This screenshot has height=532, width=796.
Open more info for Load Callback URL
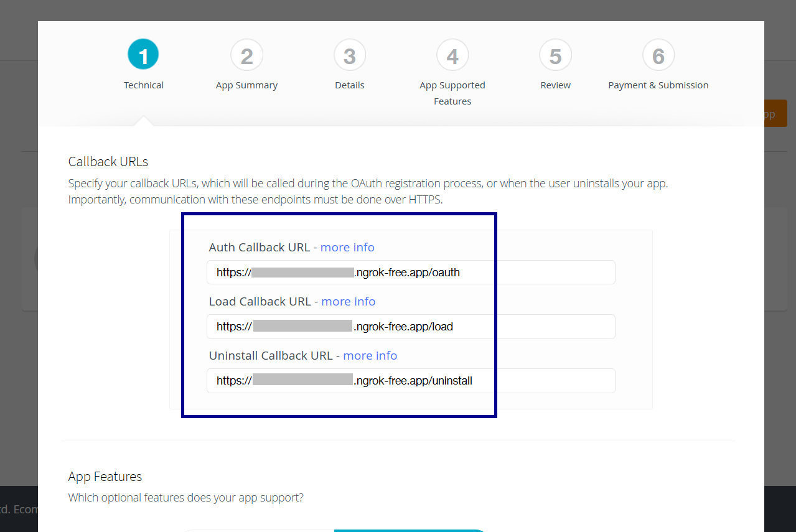[x=349, y=301]
